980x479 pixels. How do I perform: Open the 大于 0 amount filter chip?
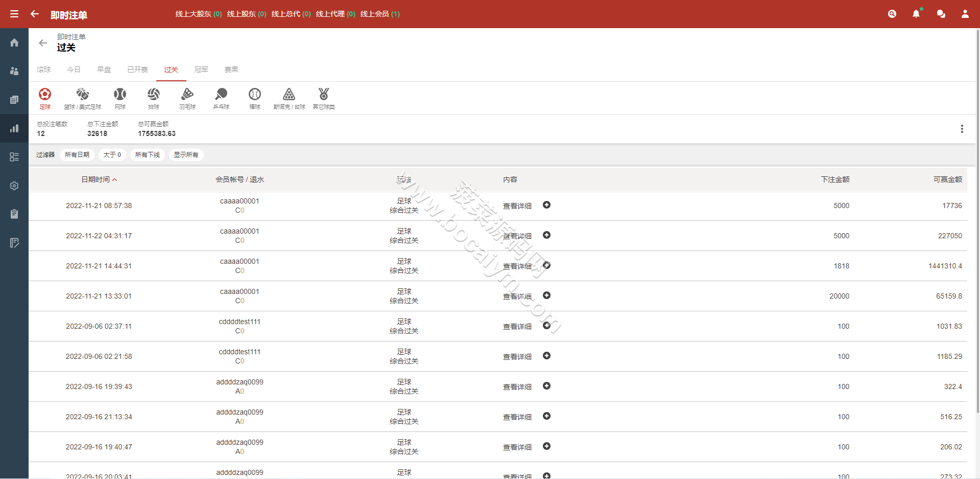tap(112, 155)
